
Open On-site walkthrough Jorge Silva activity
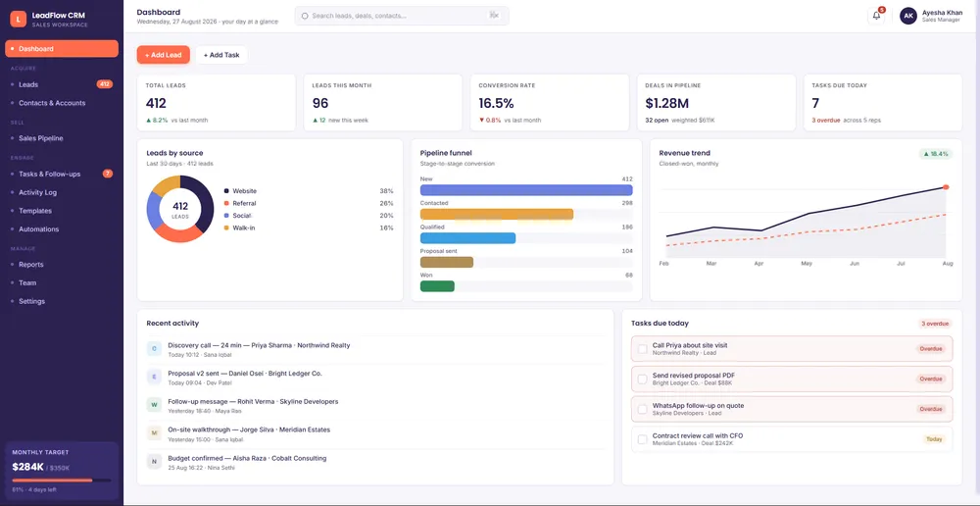coord(375,433)
